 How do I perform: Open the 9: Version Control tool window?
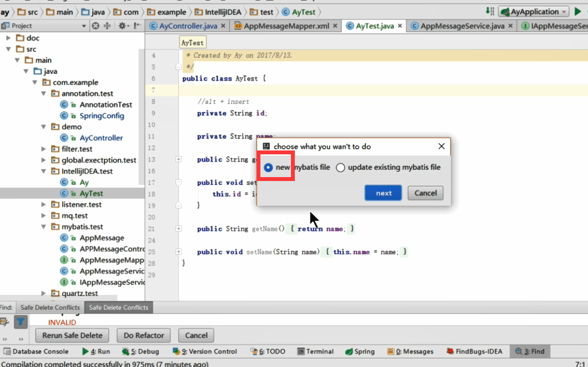[205, 351]
